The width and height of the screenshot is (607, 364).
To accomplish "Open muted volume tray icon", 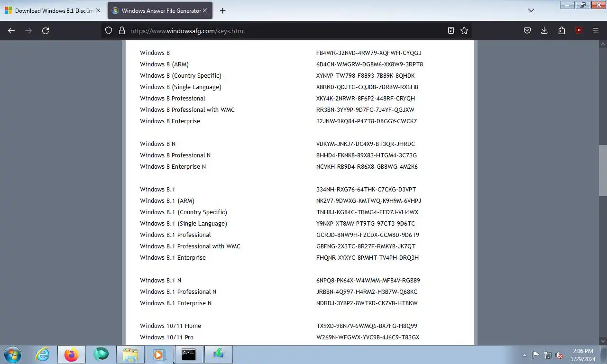I will 560,355.
